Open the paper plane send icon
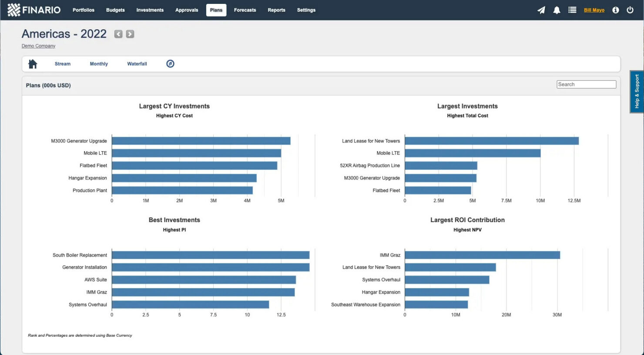 pos(541,10)
